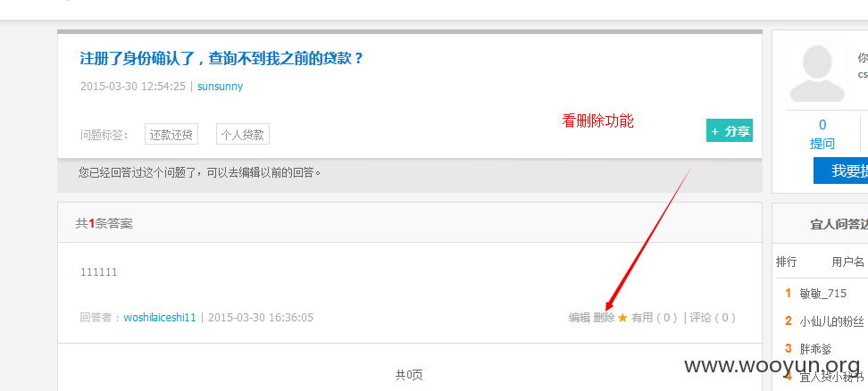Viewport: 868px width, 391px height.
Task: Open ranked user 小仙儿的粉丝
Action: [x=830, y=320]
